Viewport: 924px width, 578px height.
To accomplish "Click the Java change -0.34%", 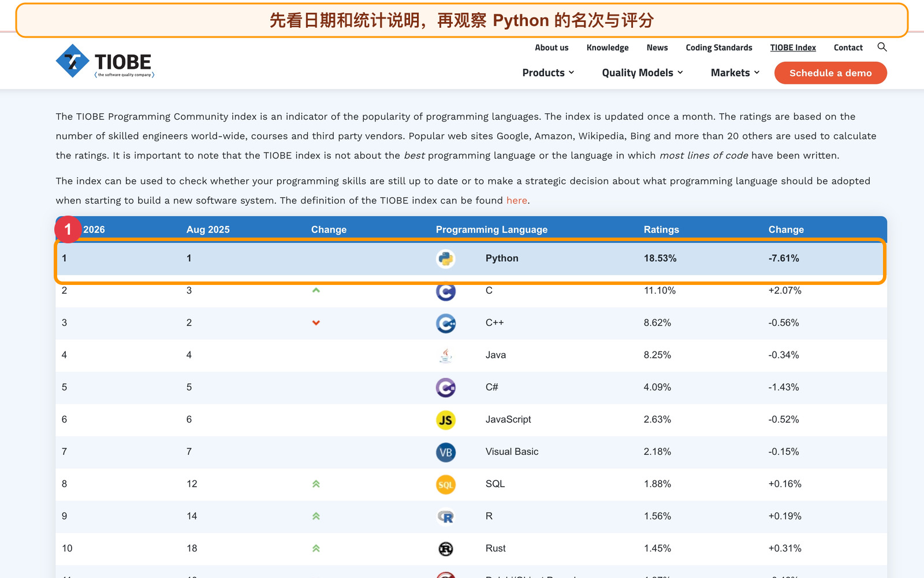I will tap(784, 355).
